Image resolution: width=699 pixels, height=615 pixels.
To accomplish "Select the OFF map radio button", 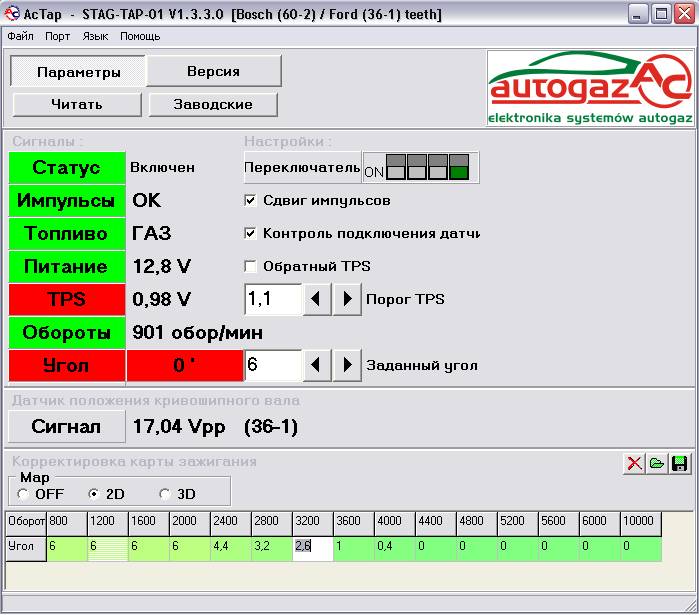I will click(x=23, y=494).
